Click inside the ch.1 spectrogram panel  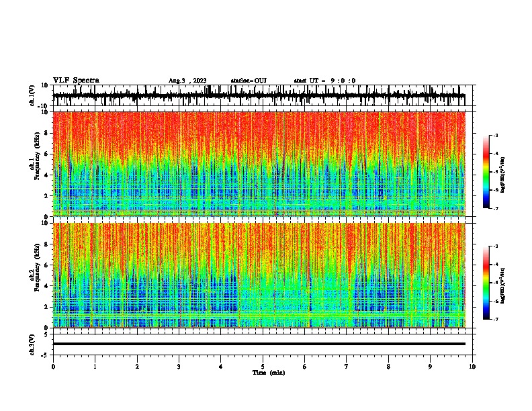pyautogui.click(x=259, y=164)
